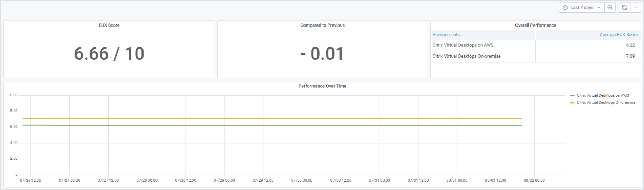The height and width of the screenshot is (190, 644).
Task: Open the Last 7 days time range picker
Action: [x=581, y=8]
